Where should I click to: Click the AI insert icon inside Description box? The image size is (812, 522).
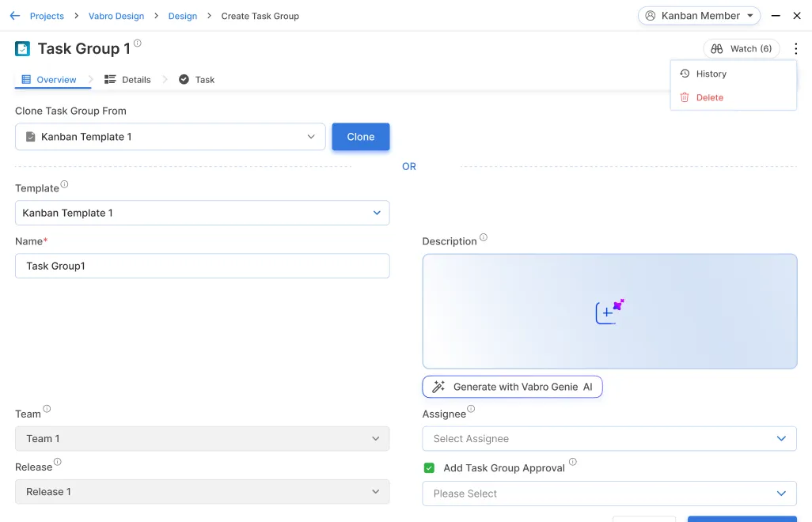(608, 311)
